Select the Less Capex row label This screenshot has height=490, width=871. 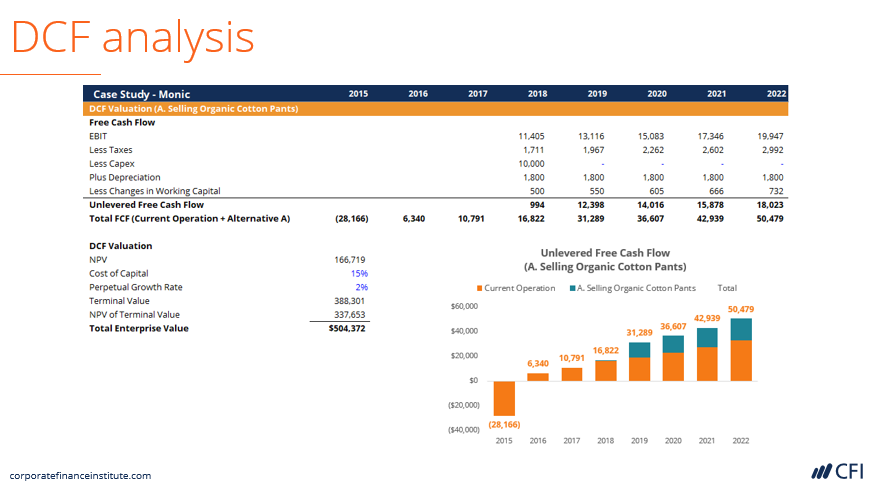click(111, 163)
